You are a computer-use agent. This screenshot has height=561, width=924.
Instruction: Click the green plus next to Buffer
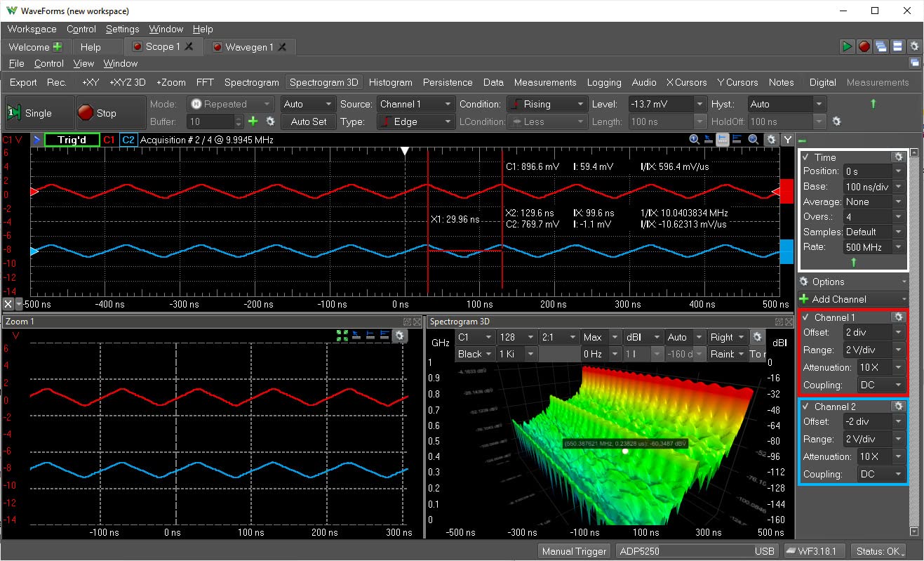(x=253, y=121)
